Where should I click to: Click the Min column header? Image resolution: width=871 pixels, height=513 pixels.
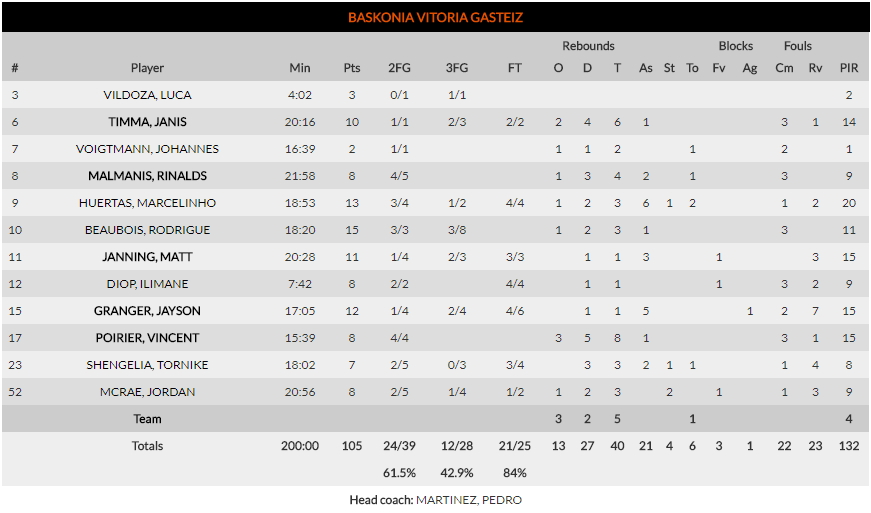coord(300,68)
